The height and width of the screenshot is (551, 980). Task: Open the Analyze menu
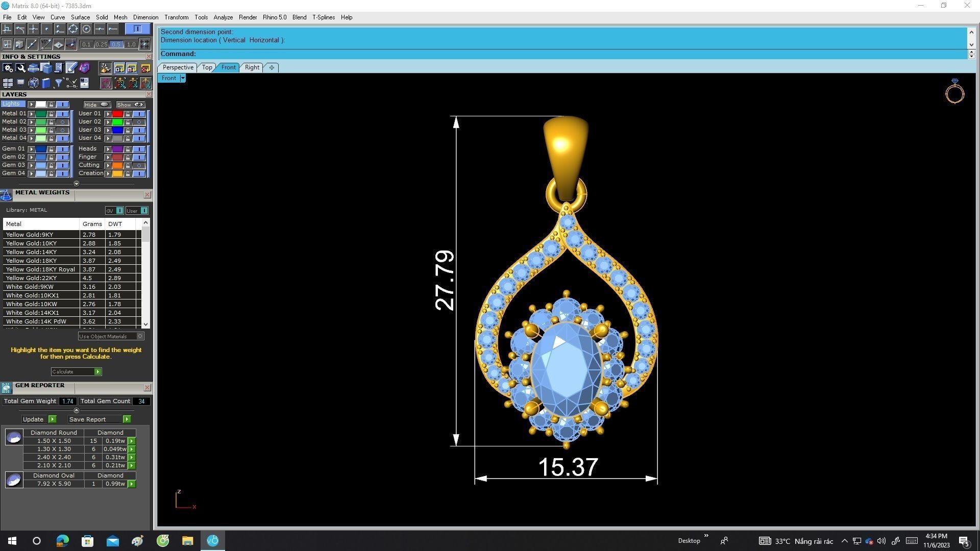223,17
